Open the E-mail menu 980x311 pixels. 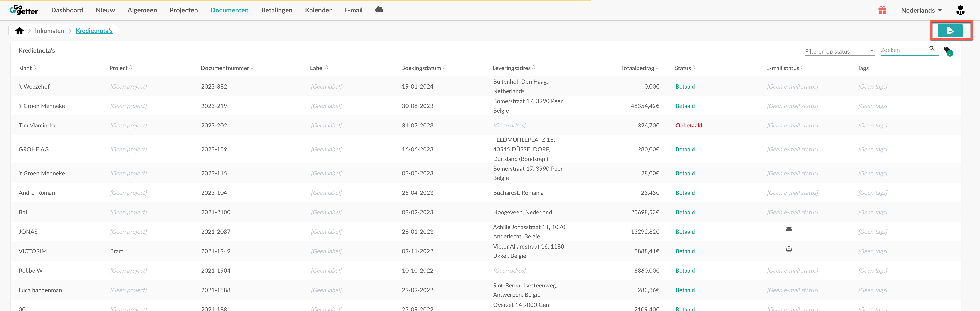(353, 10)
